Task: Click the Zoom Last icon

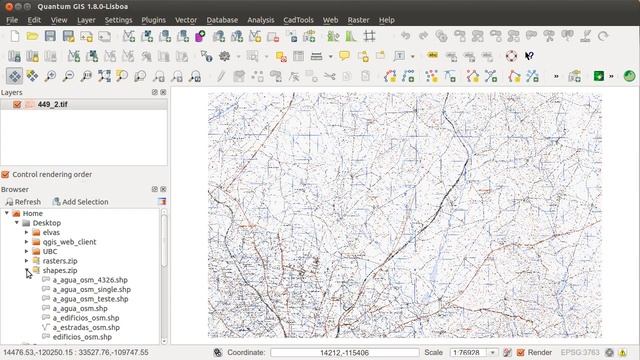Action: [x=159, y=76]
